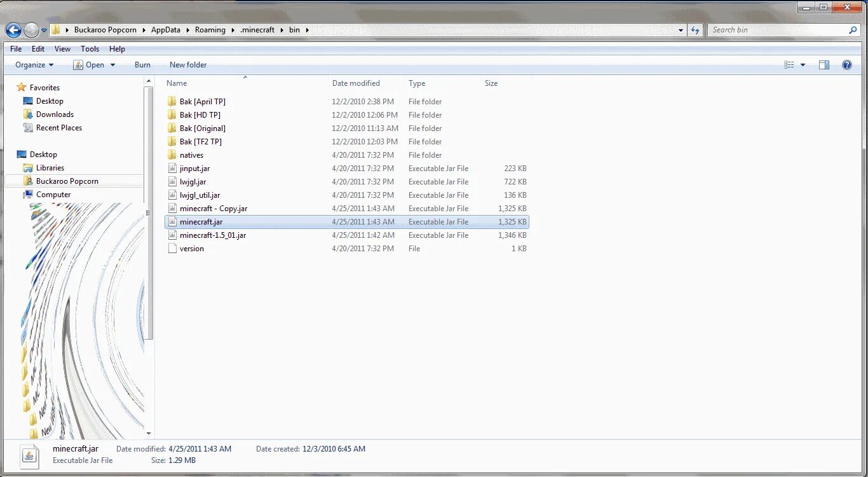Screen dimensions: 868x477
Task: Open the recent pages dropdown arrow
Action: [x=44, y=30]
